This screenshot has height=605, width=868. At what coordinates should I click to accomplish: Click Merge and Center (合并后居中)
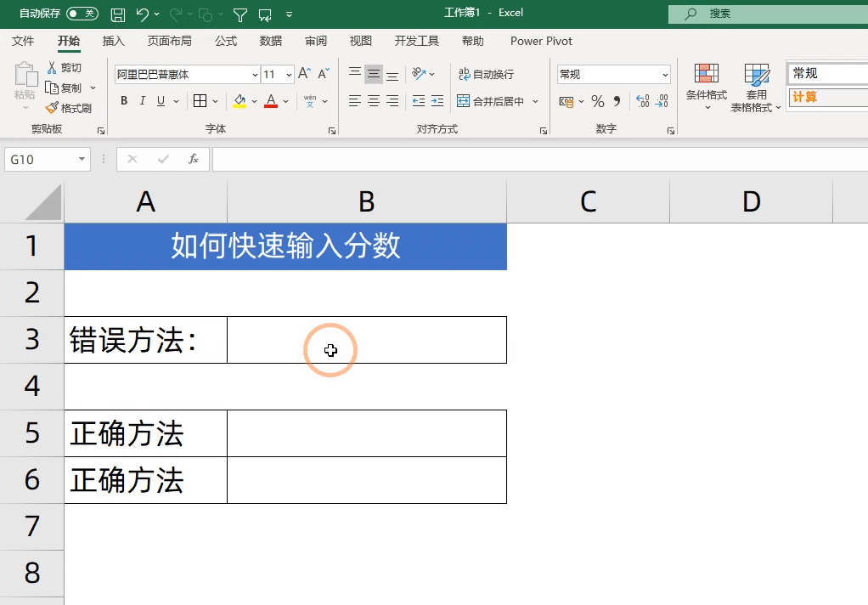coord(490,101)
